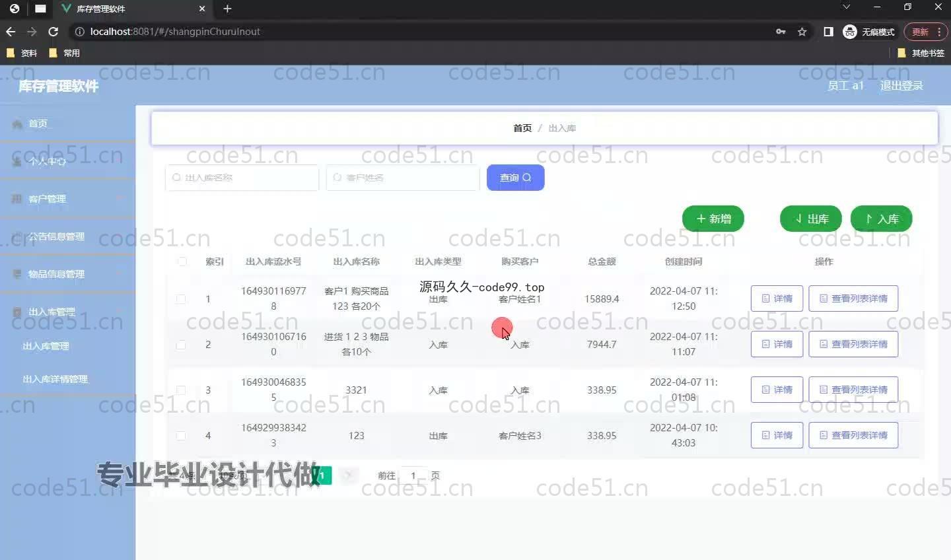This screenshot has width=951, height=560.
Task: Click the 退出登录 link
Action: coord(901,86)
